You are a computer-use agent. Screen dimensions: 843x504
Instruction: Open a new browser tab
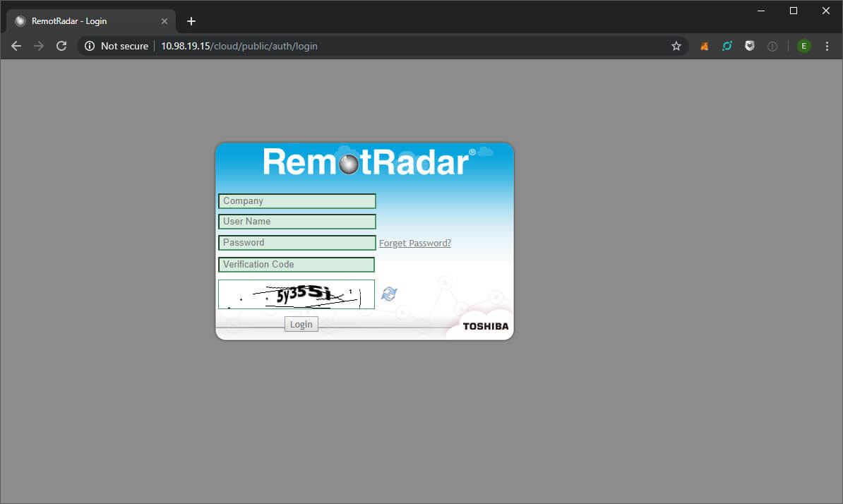pyautogui.click(x=191, y=20)
